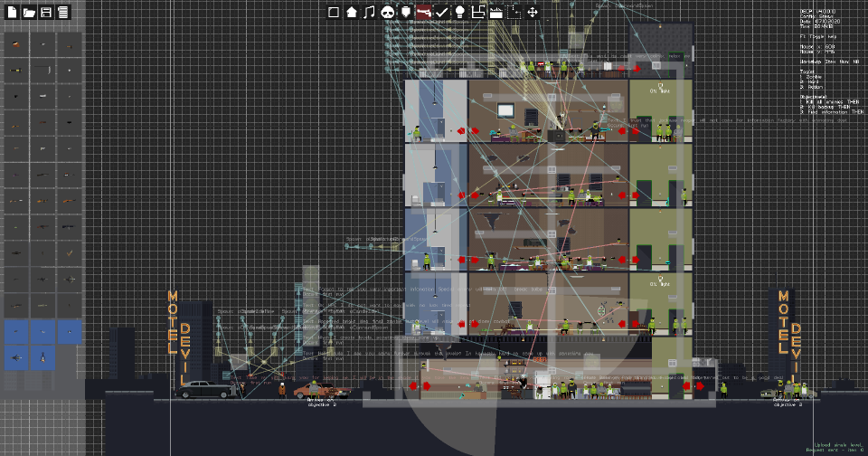Pick the yellow-green launcher weapon in the palette
Viewport: 868px width, 456px height.
tap(15, 71)
